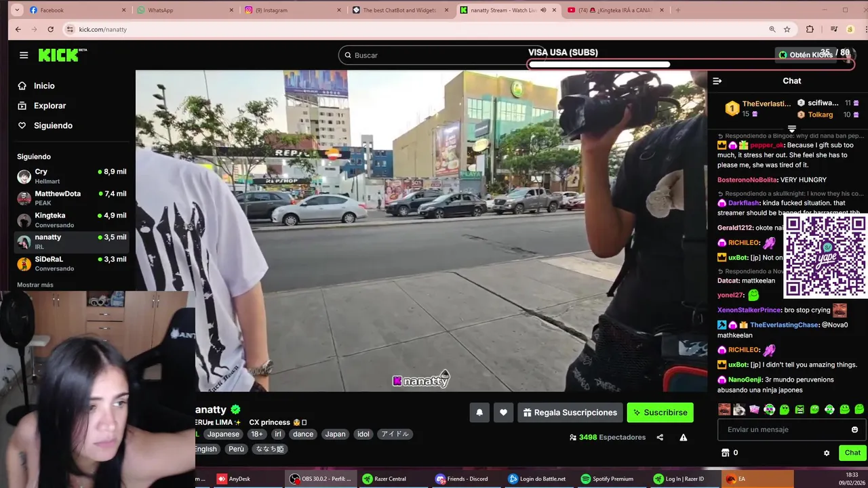Click the report warning triangle icon

pyautogui.click(x=683, y=438)
